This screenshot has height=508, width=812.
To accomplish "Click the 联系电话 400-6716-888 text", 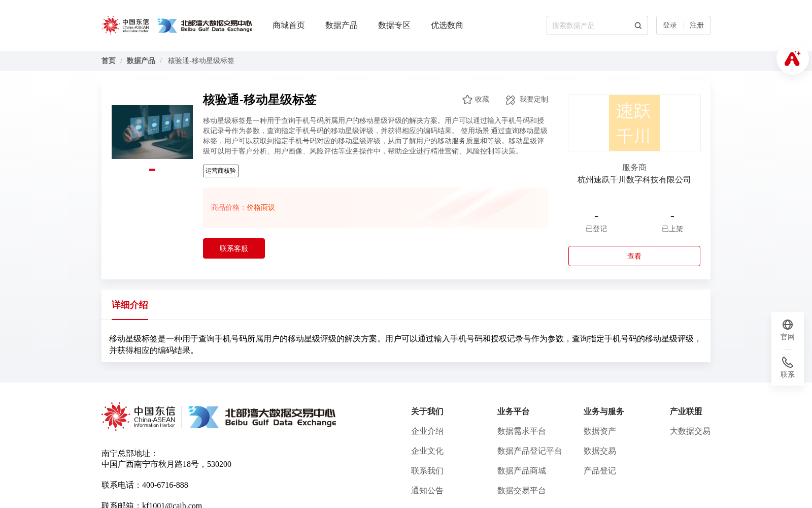I will [145, 485].
